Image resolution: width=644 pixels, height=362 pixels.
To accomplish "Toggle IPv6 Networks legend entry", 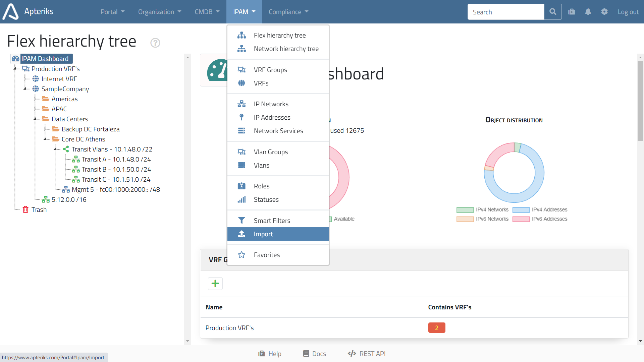I will click(x=483, y=219).
